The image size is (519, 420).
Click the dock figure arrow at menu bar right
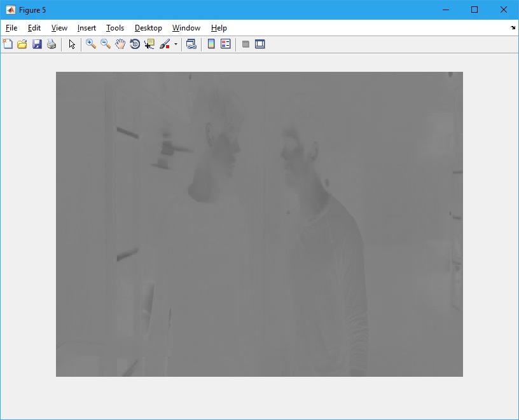coord(513,28)
